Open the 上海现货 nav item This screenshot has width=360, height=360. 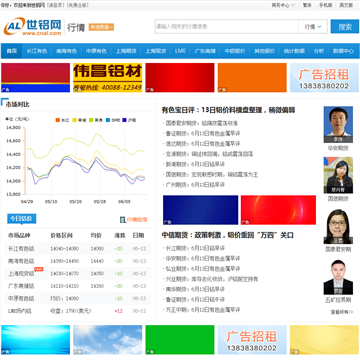pyautogui.click(x=156, y=51)
